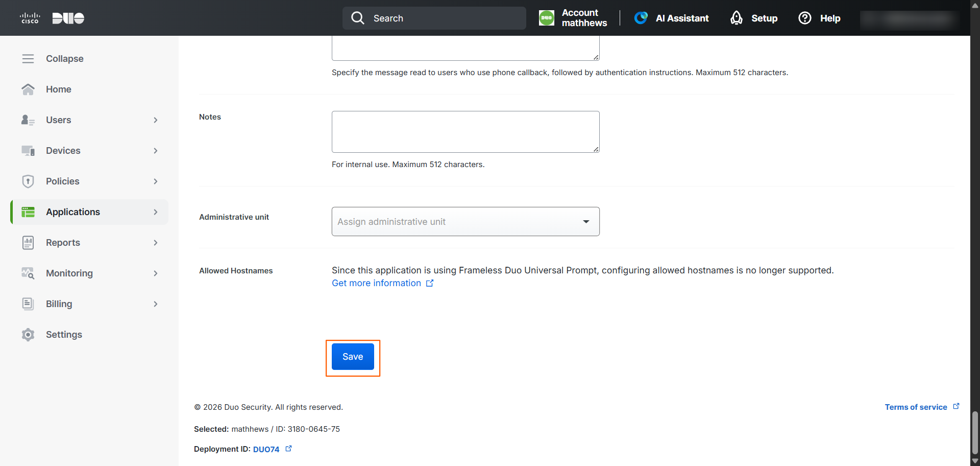Image resolution: width=980 pixels, height=466 pixels.
Task: Click the phone callback message text area
Action: click(x=465, y=48)
